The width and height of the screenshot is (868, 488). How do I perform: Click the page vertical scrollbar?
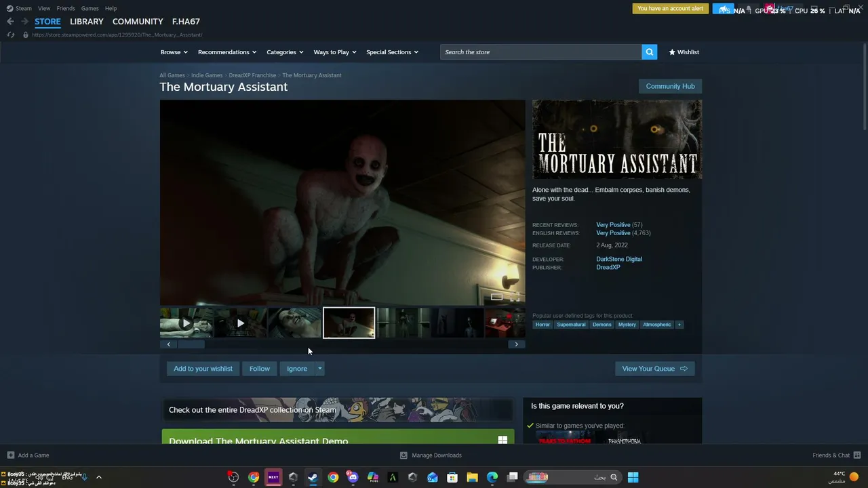(x=865, y=88)
